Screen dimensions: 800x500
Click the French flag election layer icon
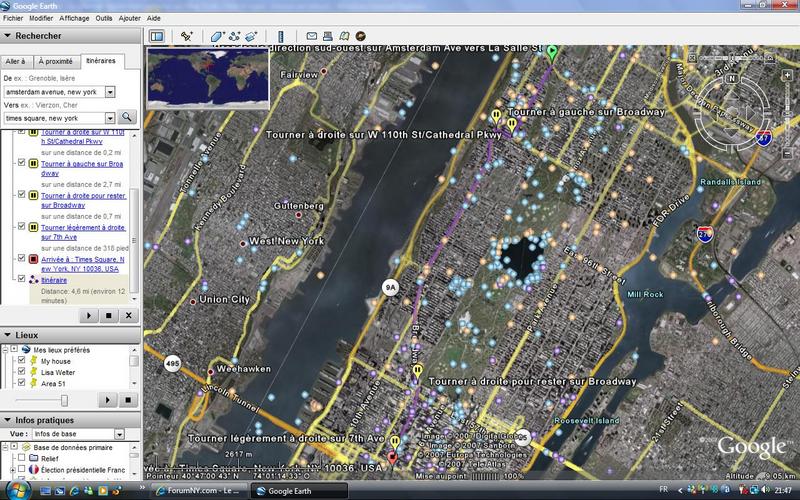pos(34,469)
